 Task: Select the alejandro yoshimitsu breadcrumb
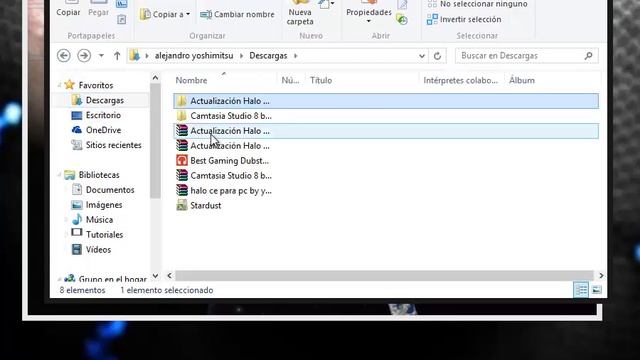coord(194,56)
